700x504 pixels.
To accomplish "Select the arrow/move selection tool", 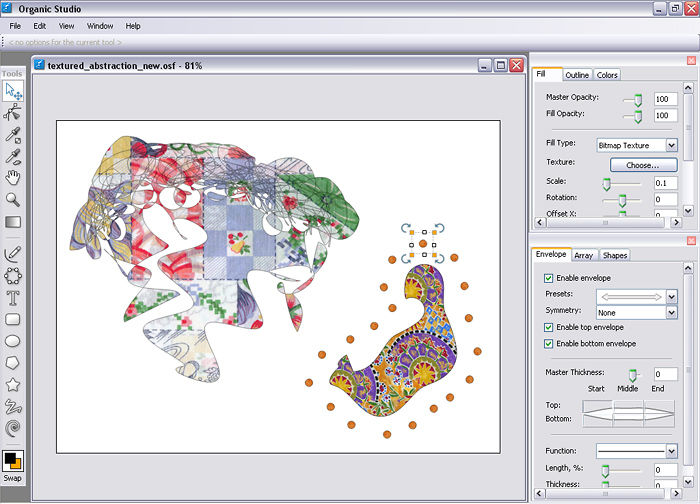I will 13,91.
